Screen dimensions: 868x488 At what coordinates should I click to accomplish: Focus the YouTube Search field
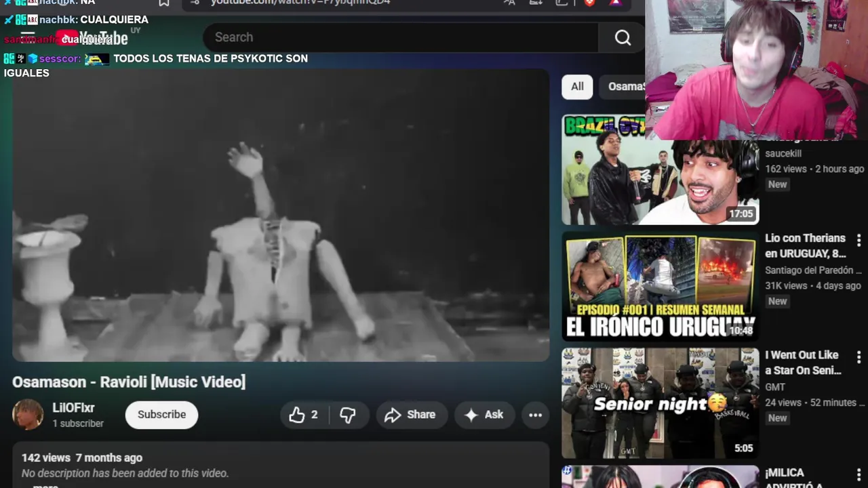tap(400, 37)
